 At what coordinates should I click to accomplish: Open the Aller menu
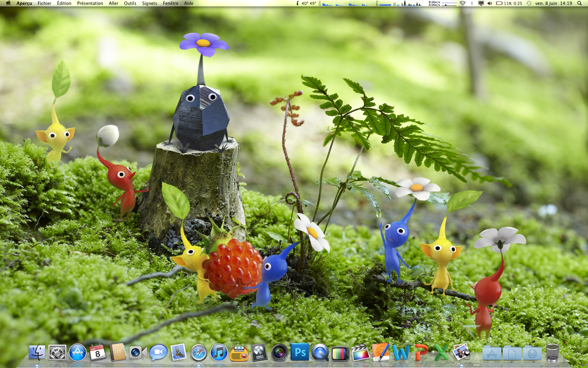114,3
